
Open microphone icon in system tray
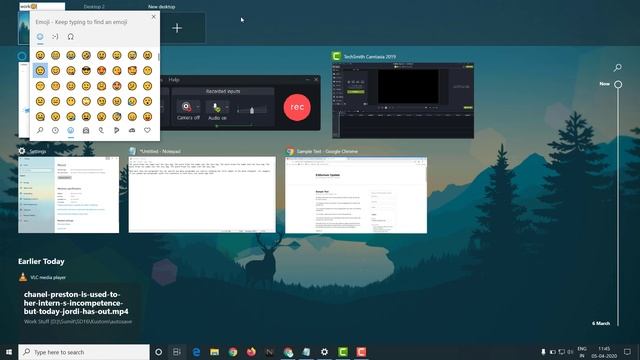543,352
